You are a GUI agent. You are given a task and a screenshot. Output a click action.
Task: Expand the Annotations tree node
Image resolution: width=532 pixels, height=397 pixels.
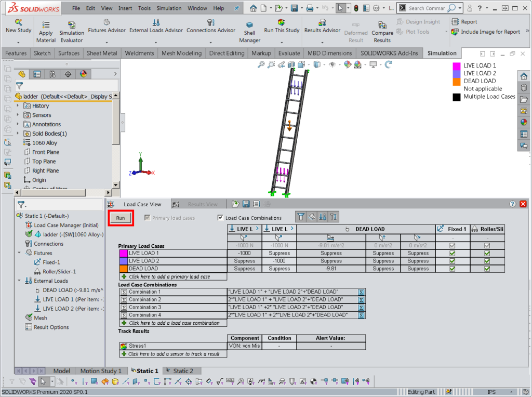(18, 124)
